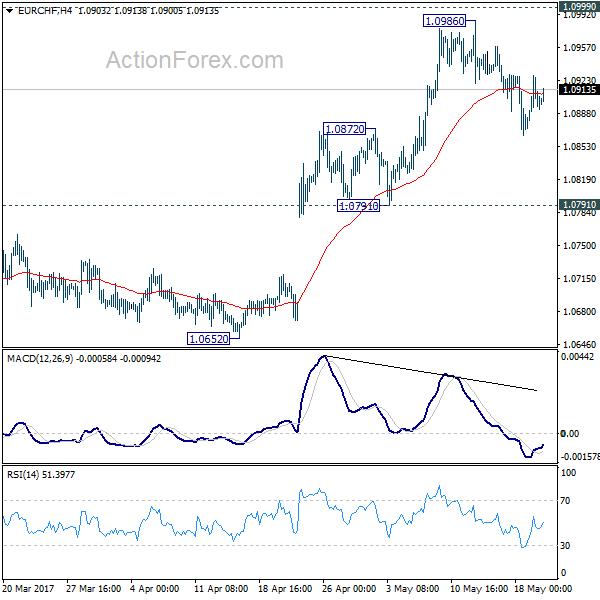The image size is (600, 600).
Task: Select the 1.09990 level tag on axis
Action: click(x=579, y=6)
